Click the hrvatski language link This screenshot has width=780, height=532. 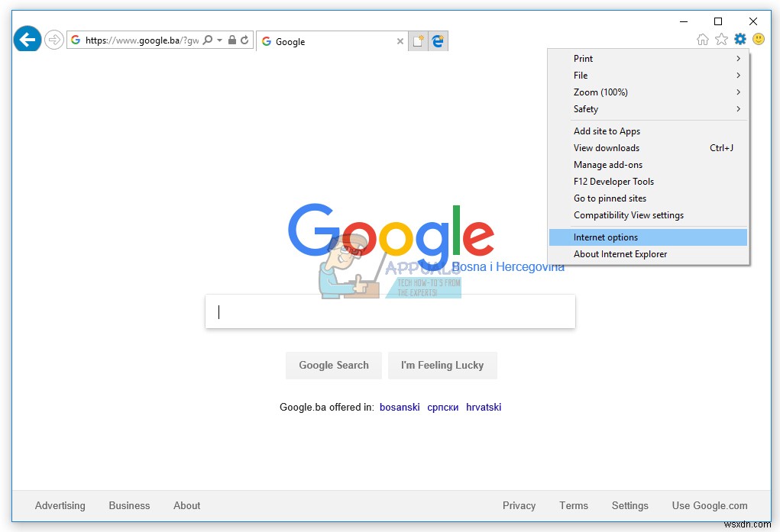coord(484,407)
